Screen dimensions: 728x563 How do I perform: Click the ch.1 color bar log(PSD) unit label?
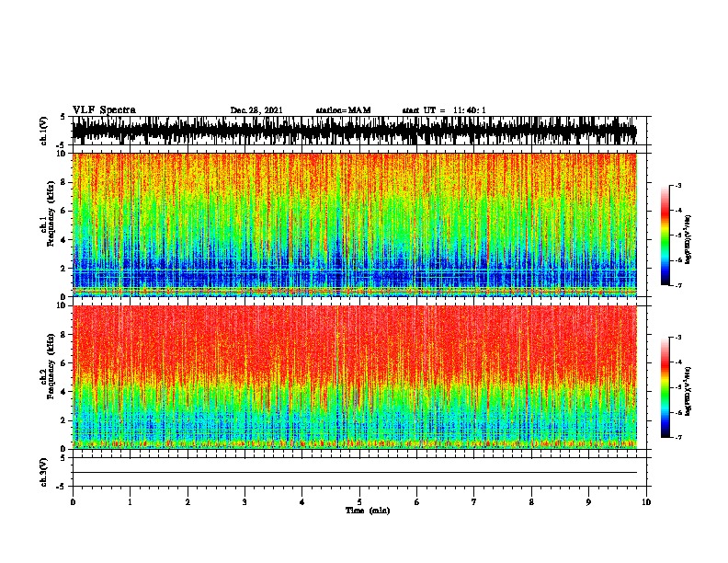(x=688, y=240)
